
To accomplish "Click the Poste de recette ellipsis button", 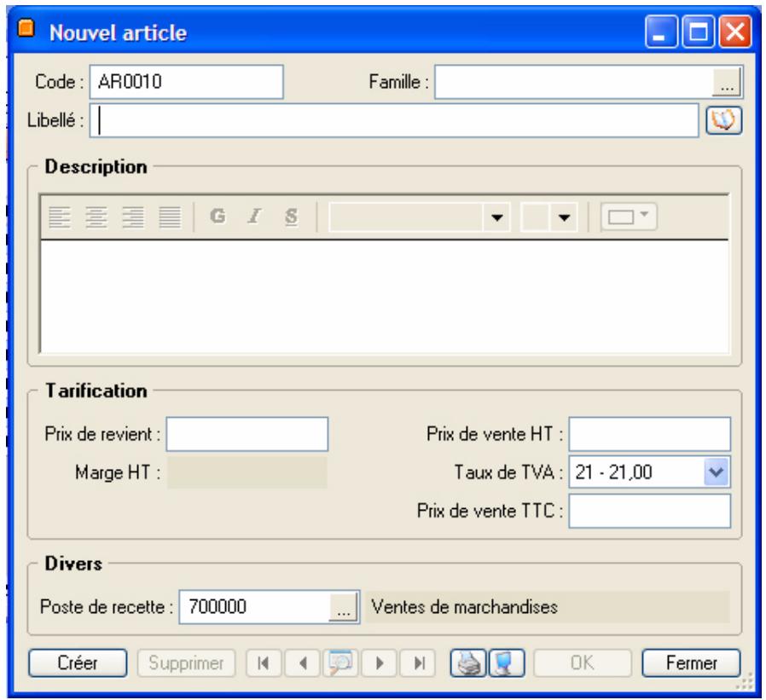I will pos(344,607).
